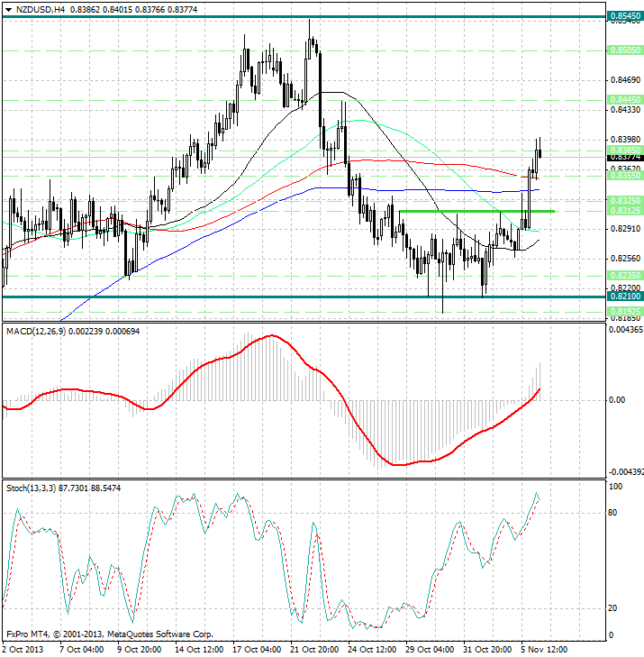Click the 0.85050 green level label
The width and height of the screenshot is (644, 657).
tap(624, 50)
